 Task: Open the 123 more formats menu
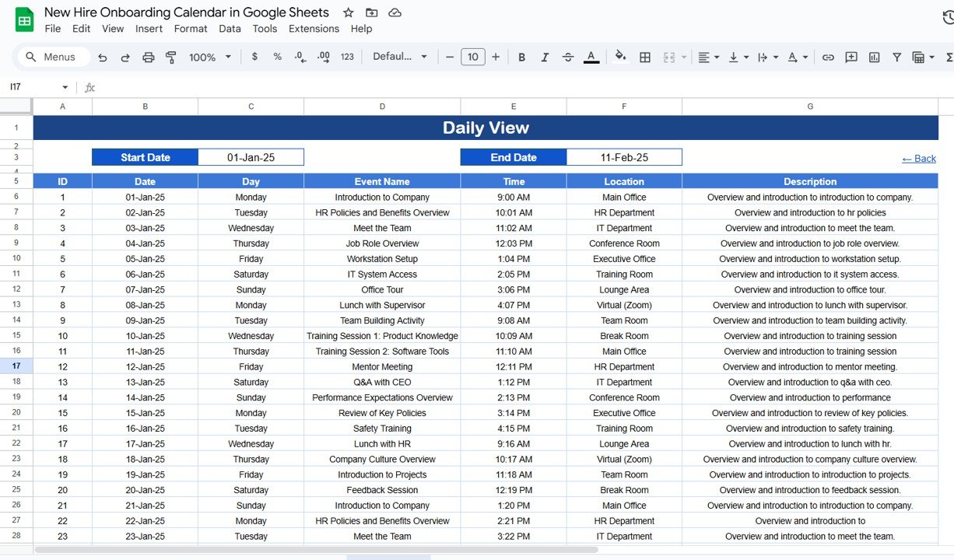347,57
